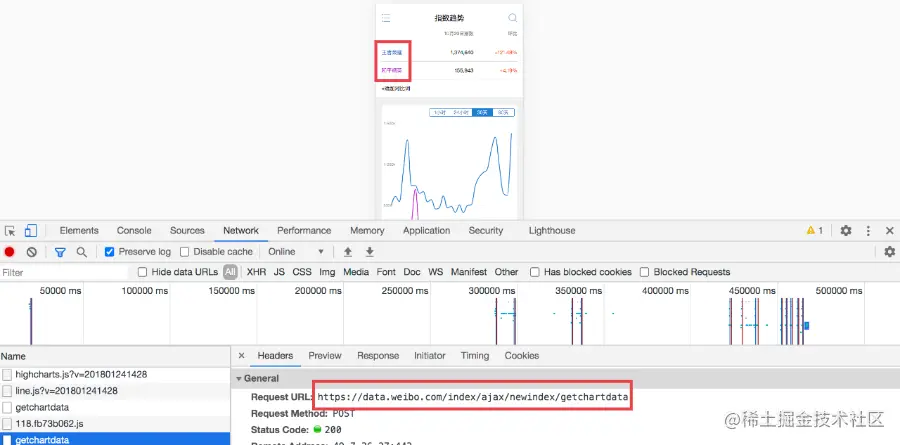
Task: Select highcharts.js?v=201801241428 request
Action: click(115, 374)
